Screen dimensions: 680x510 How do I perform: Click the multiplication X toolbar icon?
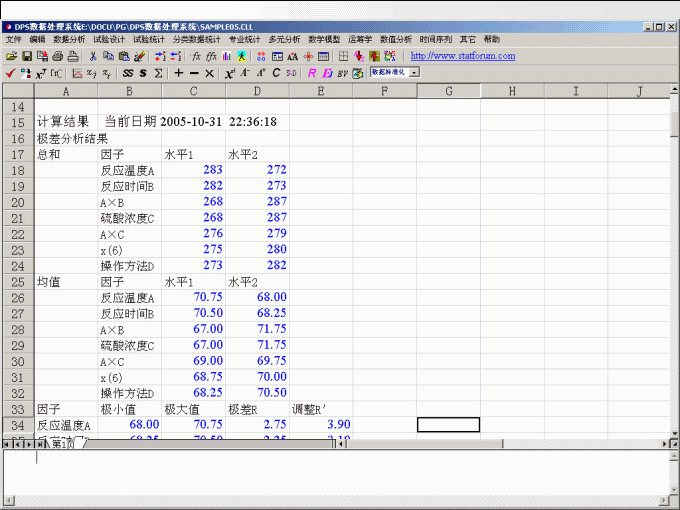[209, 73]
